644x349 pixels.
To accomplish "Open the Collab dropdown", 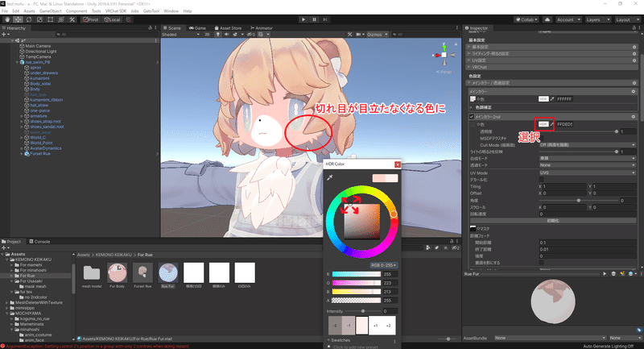I will tap(526, 19).
